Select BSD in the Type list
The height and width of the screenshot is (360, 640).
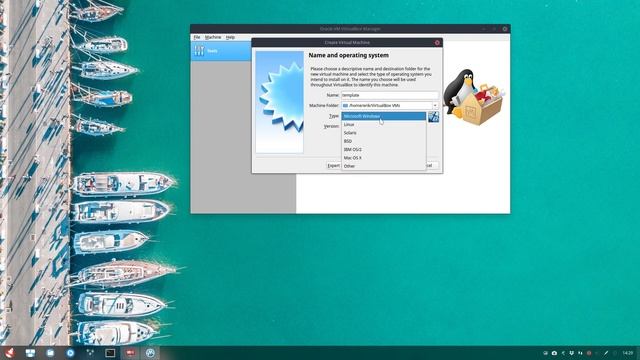point(383,141)
